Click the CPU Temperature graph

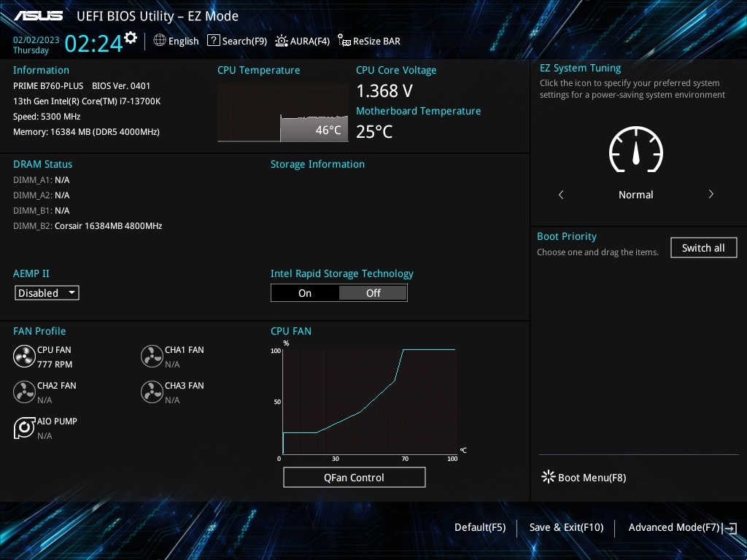(283, 113)
